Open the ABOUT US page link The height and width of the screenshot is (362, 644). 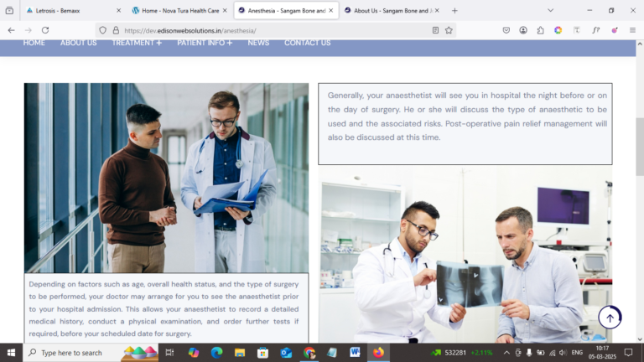(79, 43)
